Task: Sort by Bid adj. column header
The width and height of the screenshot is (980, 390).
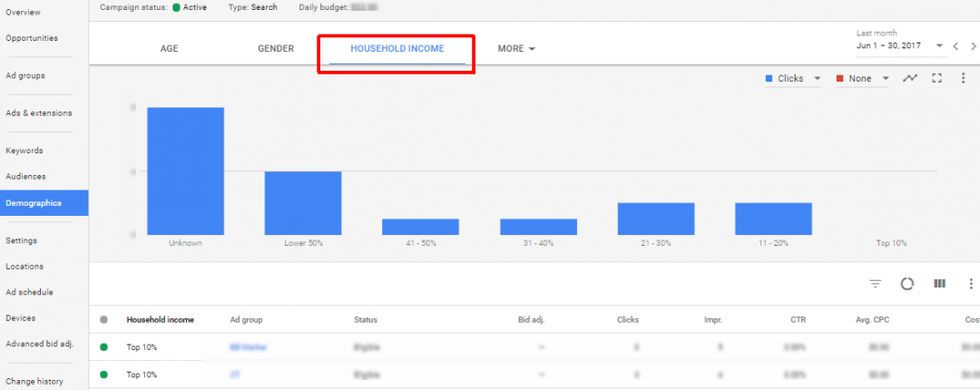Action: (531, 319)
